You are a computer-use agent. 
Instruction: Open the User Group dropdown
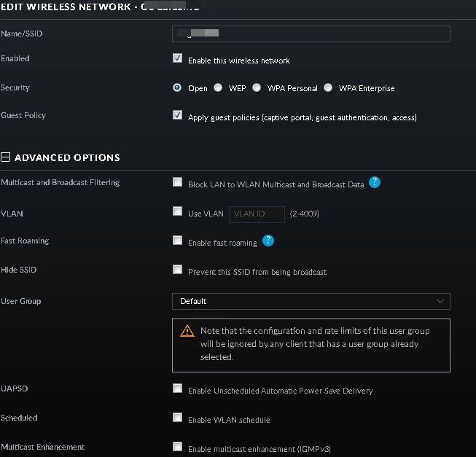[311, 301]
